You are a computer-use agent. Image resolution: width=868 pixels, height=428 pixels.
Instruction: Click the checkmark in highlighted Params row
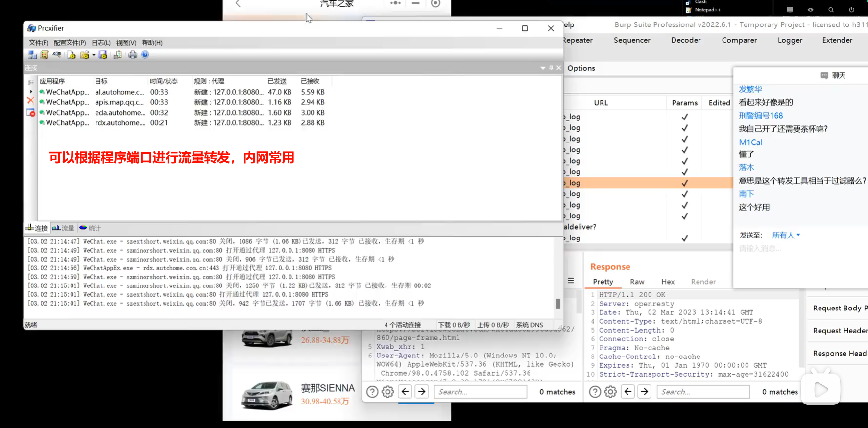[684, 183]
